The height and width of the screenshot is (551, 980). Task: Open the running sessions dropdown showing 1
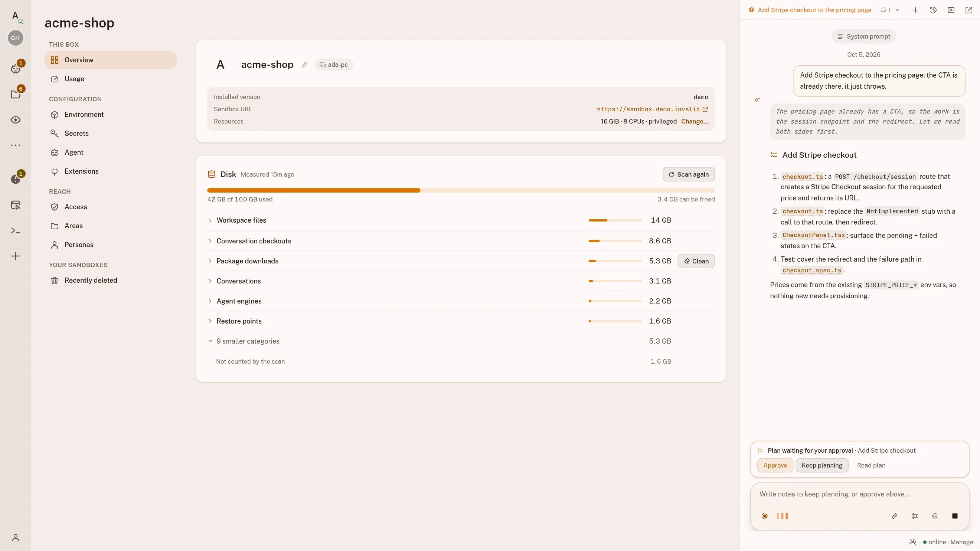[890, 10]
